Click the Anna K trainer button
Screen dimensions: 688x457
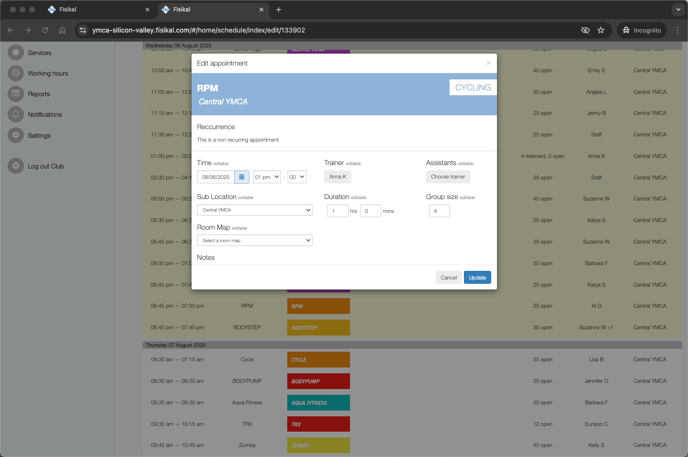[x=338, y=177]
